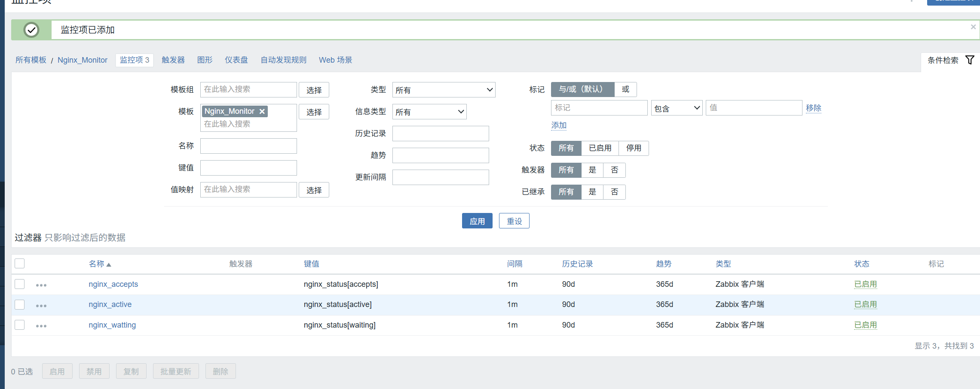The height and width of the screenshot is (389, 980).
Task: Go to 所有模板 breadcrumb
Action: (31, 60)
